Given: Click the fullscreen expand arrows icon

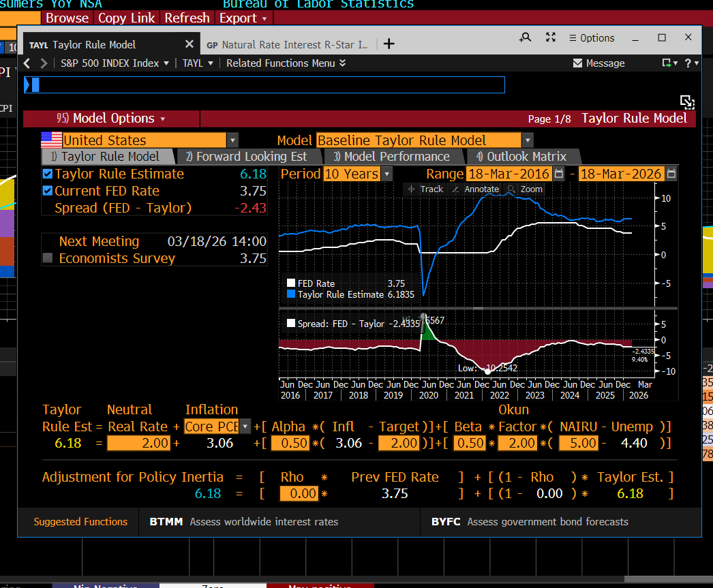Looking at the screenshot, I should tap(551, 37).
